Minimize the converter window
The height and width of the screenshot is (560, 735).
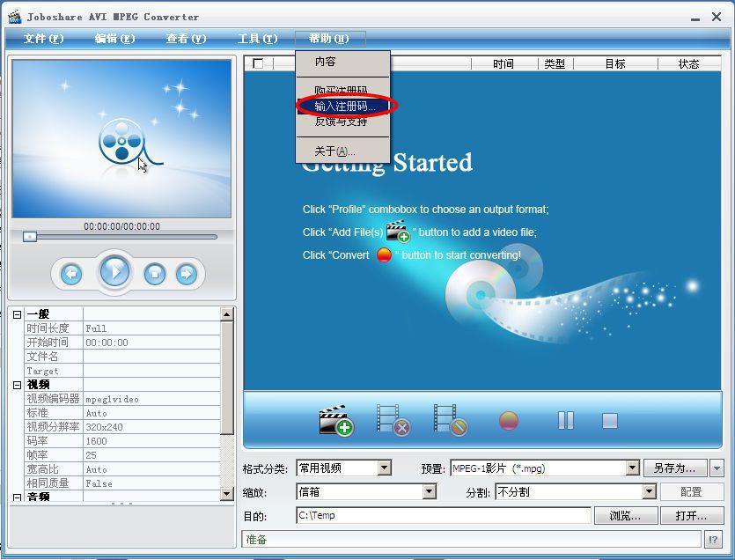pos(695,18)
